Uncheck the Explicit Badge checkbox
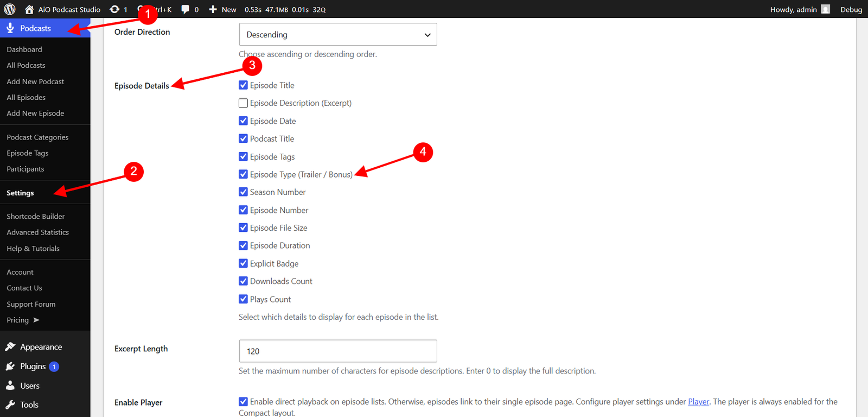 pyautogui.click(x=244, y=263)
